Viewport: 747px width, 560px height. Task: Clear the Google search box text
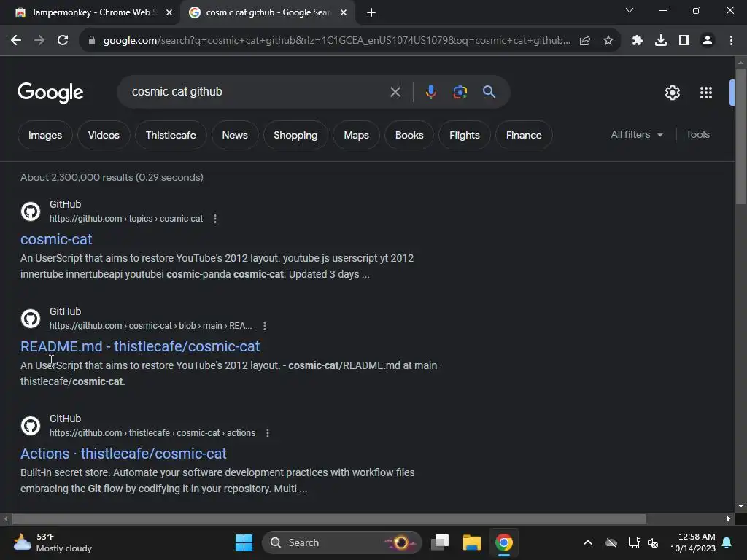(x=395, y=92)
